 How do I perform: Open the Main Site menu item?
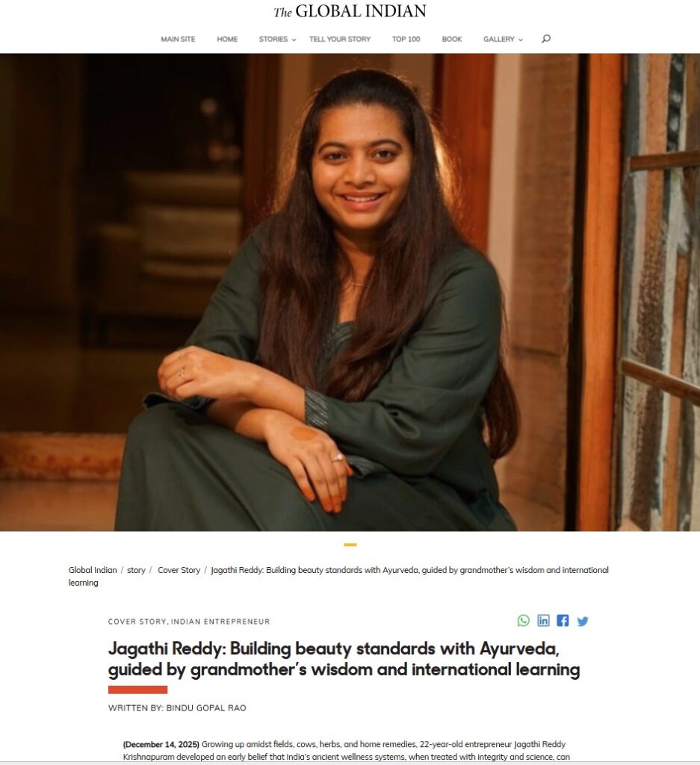point(178,39)
